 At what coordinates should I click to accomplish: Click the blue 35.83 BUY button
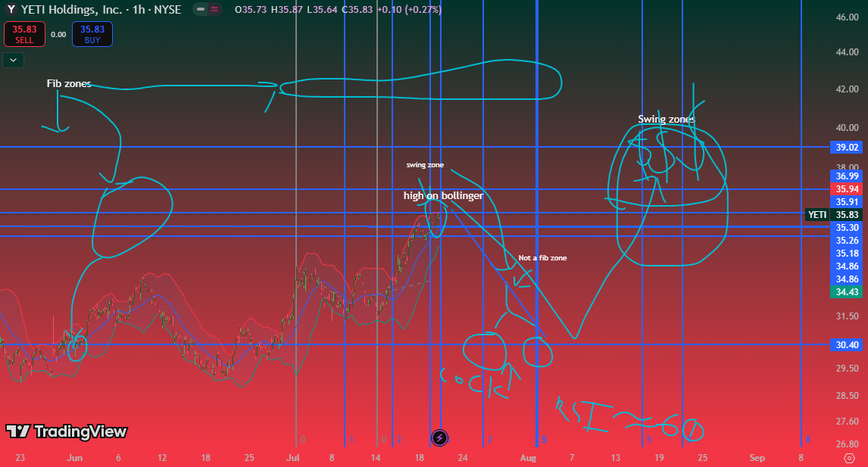pyautogui.click(x=92, y=34)
